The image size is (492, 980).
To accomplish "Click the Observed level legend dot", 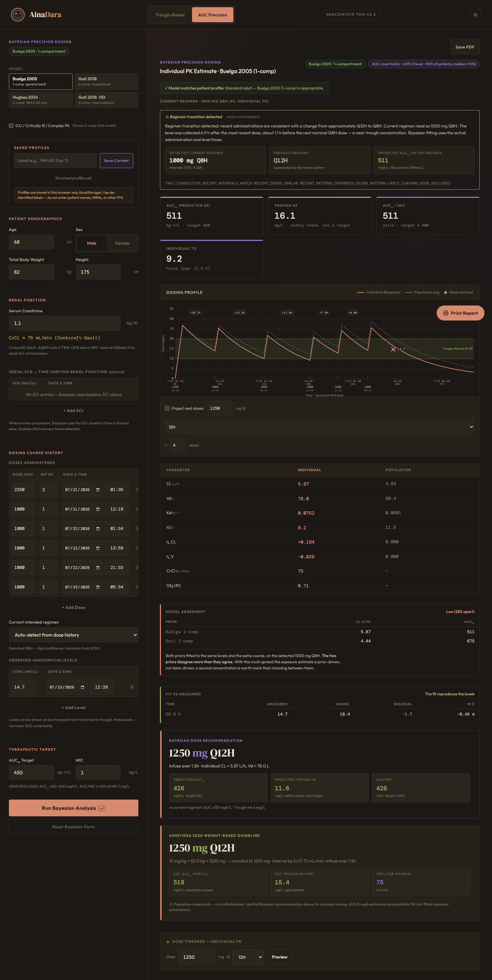I will (446, 292).
